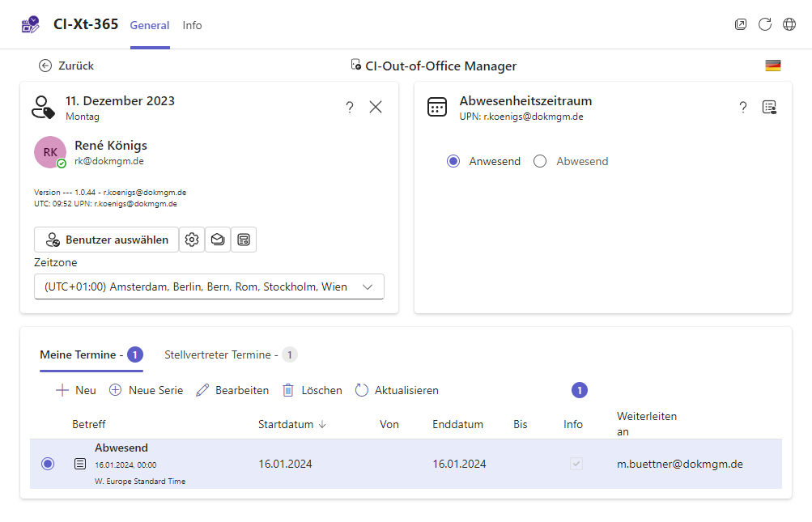Switch to the Info tab

coord(192,25)
